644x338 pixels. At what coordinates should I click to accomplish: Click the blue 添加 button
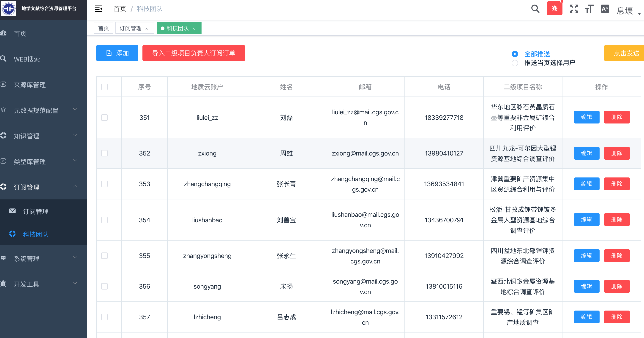pos(117,53)
